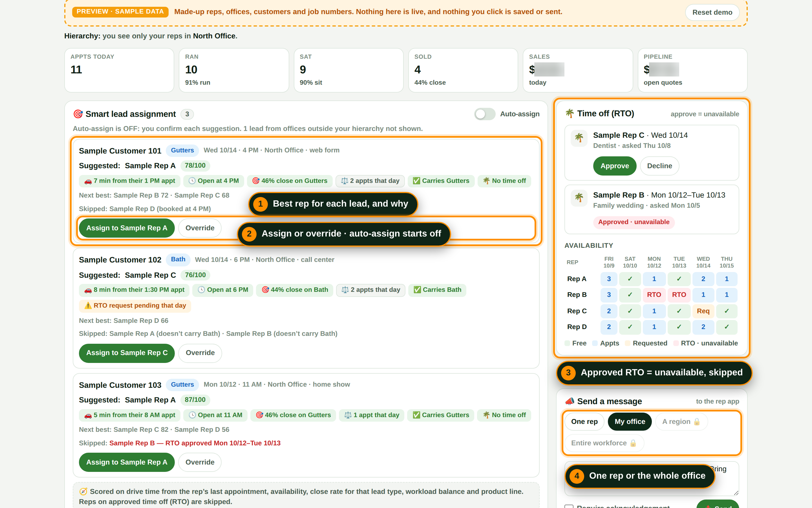Click the car icon in '7 min from their 1 PM appt'
The width and height of the screenshot is (812, 508).
pyautogui.click(x=88, y=181)
